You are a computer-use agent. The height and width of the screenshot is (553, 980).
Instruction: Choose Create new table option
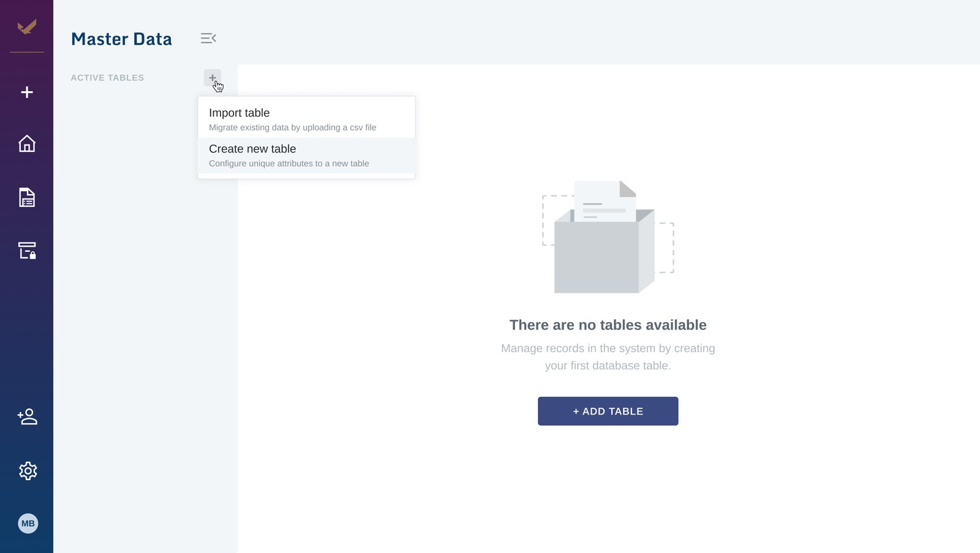click(x=306, y=156)
